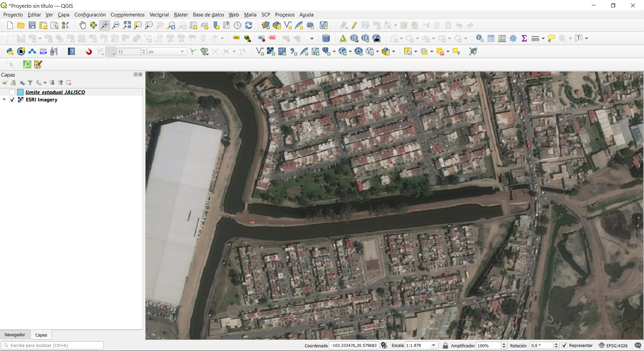
Task: Select the Pan Map hand tool
Action: pyautogui.click(x=83, y=25)
